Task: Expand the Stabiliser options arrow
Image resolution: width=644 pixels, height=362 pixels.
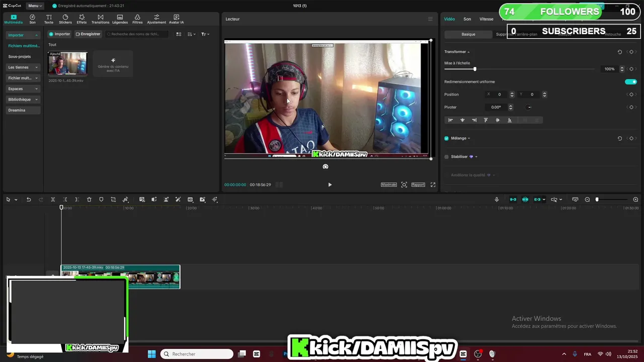Action: pyautogui.click(x=476, y=157)
